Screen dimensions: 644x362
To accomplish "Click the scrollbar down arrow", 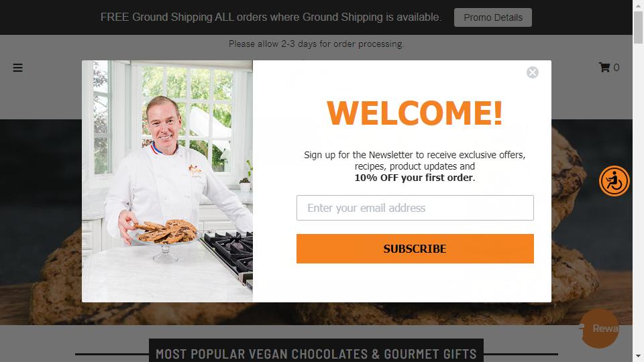I will click(x=638, y=356).
